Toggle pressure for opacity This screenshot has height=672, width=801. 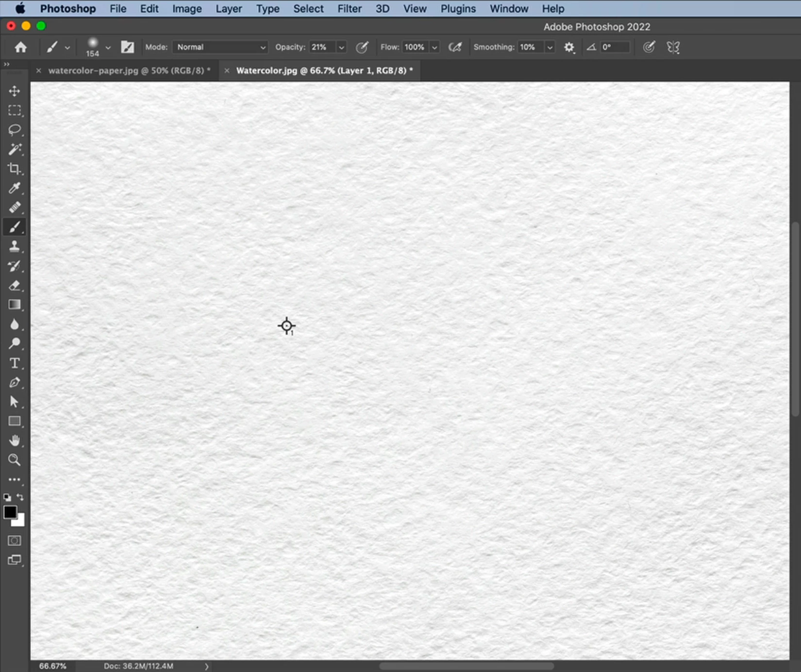tap(362, 47)
